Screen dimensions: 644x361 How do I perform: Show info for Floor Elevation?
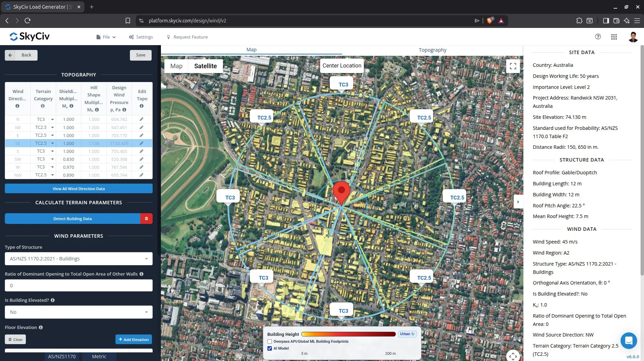(41, 327)
